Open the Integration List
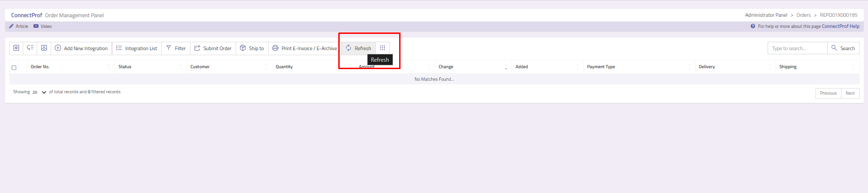Screen dimensions: 868x193 tap(137, 48)
